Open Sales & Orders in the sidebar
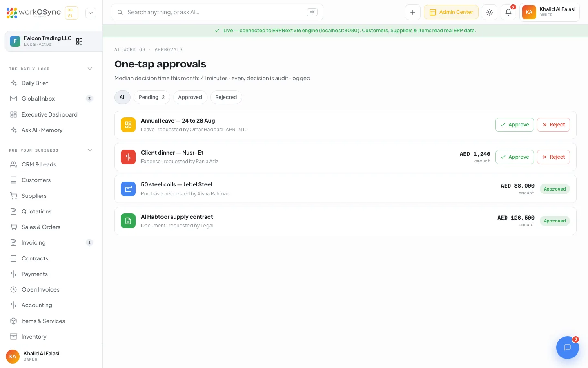Screen dimensions: 588x368 coord(51,227)
